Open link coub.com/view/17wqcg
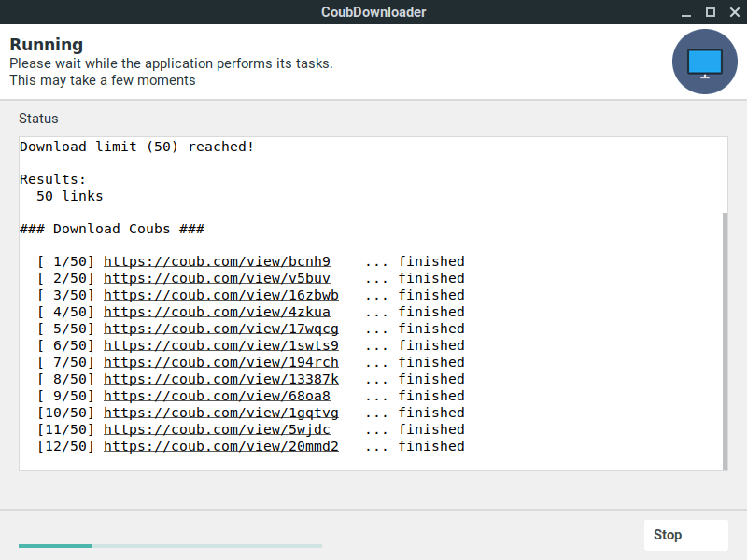747x560 pixels. click(221, 329)
